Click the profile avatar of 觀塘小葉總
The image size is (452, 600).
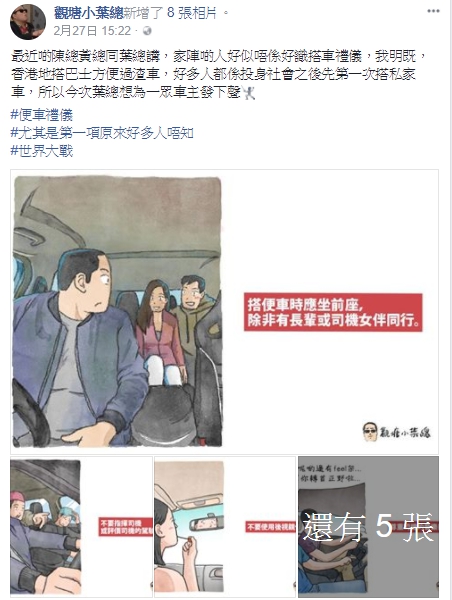(x=28, y=21)
